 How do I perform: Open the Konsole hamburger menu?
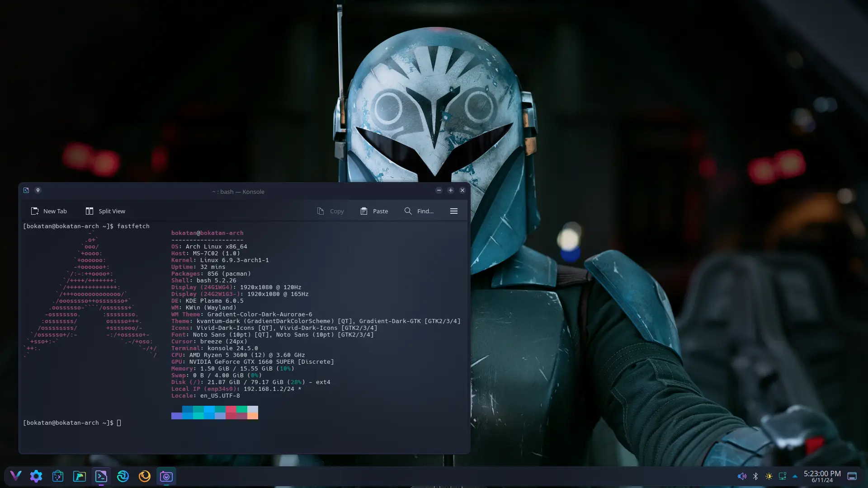click(454, 211)
